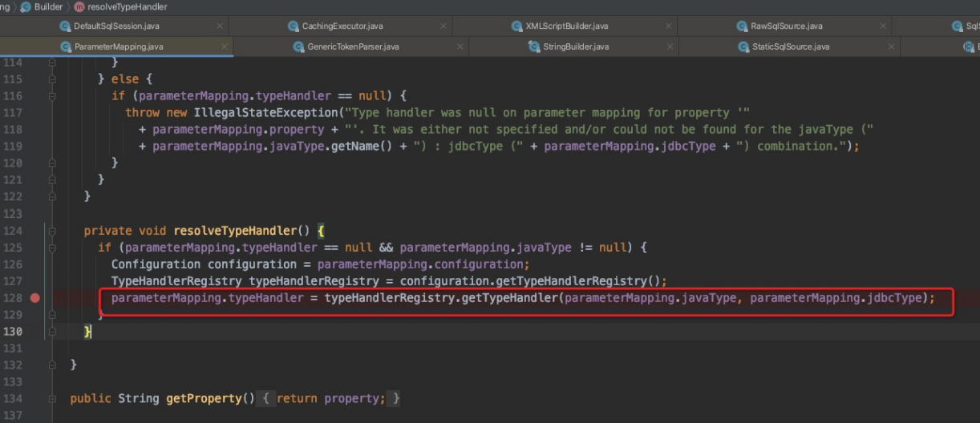
Task: Click the resolveTypeHandler method breadcrumb
Action: (128, 6)
